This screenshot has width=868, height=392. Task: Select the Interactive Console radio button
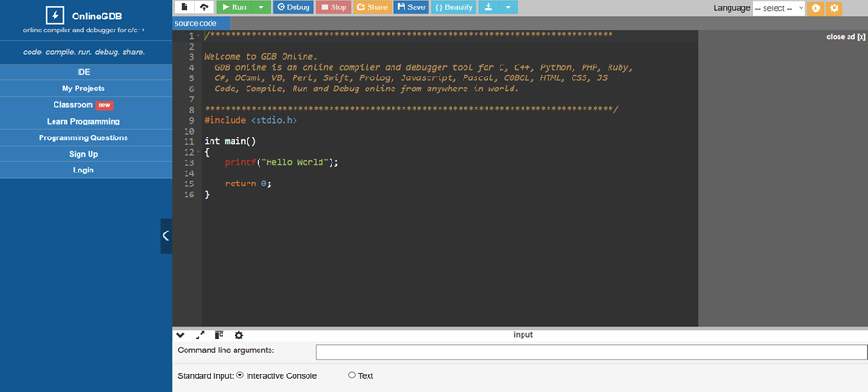pos(241,375)
